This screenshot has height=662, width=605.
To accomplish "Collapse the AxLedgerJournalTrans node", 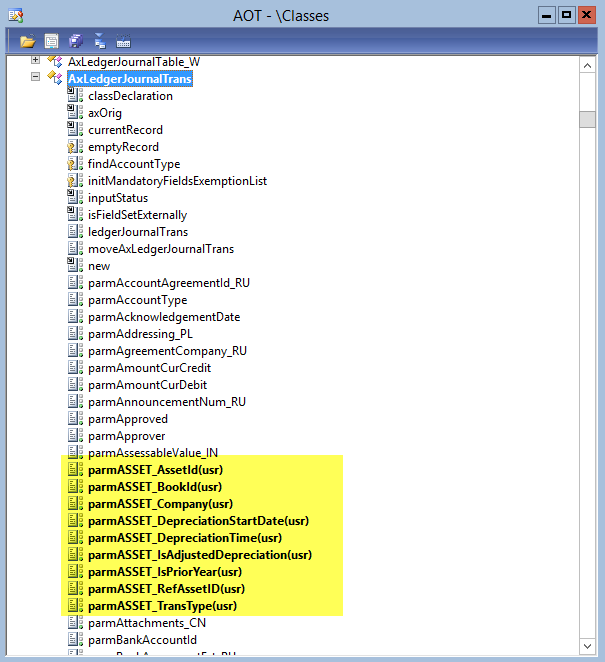I will click(x=36, y=77).
